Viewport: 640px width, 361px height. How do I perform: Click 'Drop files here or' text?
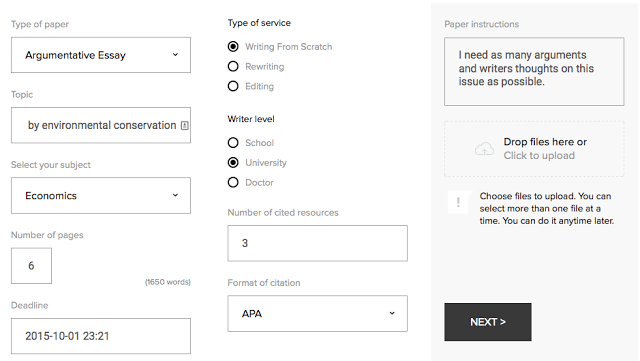(545, 142)
